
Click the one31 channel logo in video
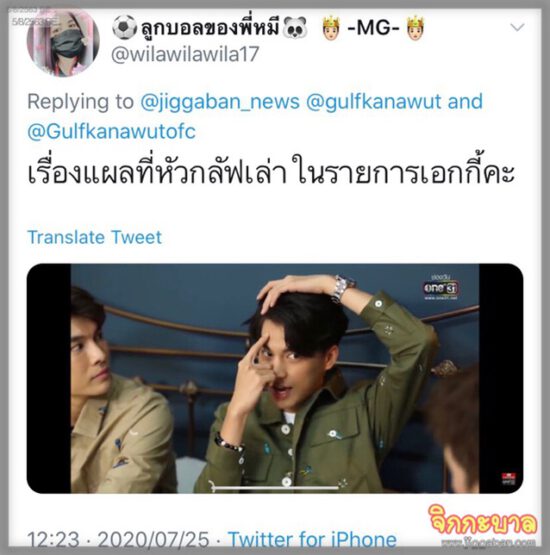click(x=441, y=287)
